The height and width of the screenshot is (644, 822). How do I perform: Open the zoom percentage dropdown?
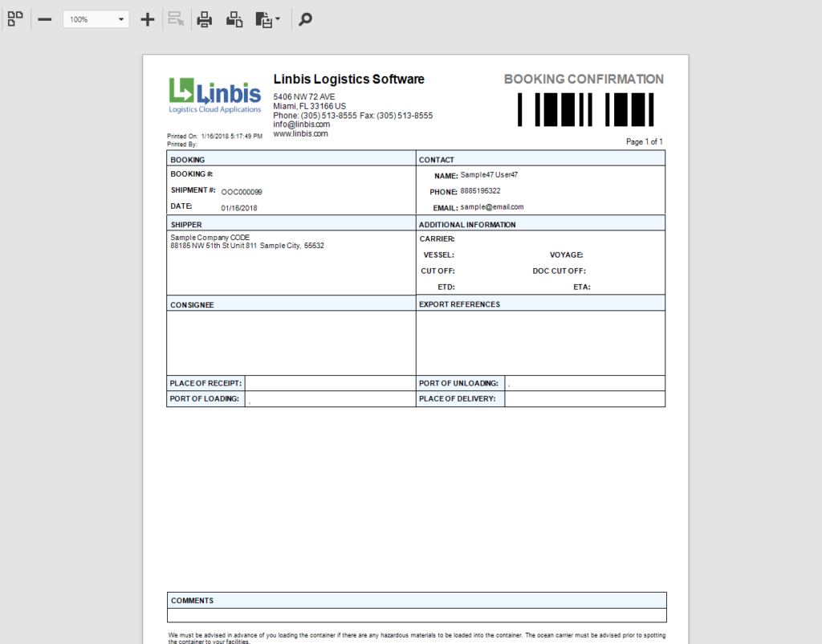pyautogui.click(x=122, y=18)
